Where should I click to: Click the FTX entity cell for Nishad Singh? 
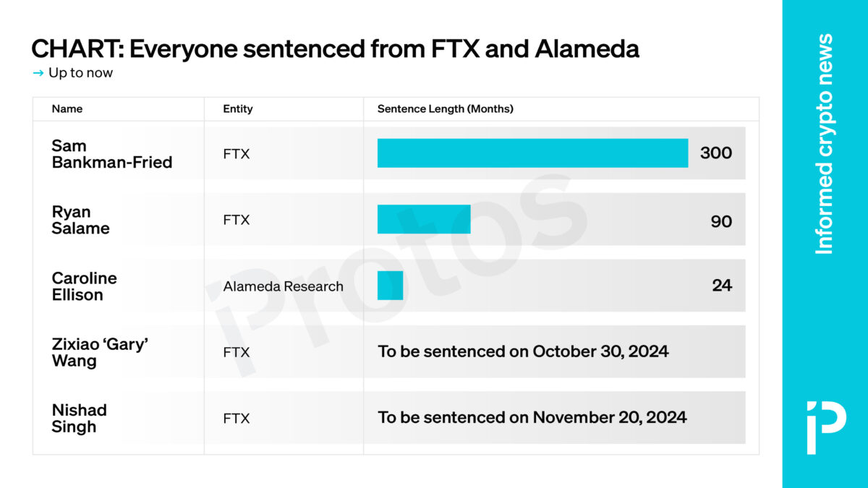click(x=237, y=418)
